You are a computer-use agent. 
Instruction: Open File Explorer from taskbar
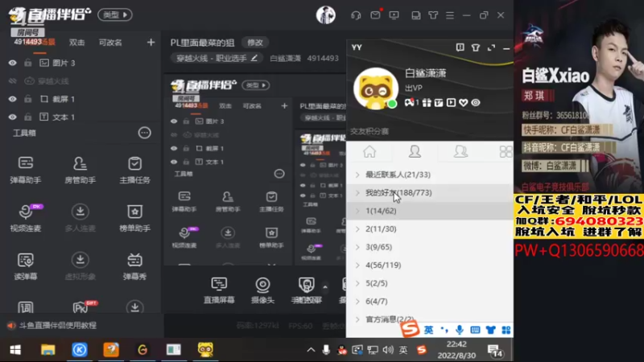(x=47, y=350)
